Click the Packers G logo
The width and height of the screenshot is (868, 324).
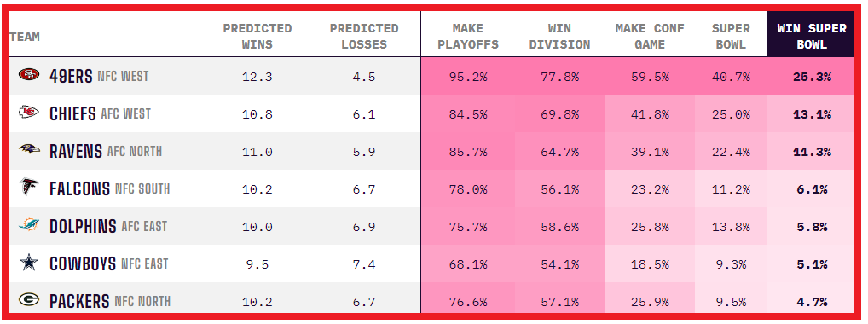pyautogui.click(x=29, y=299)
